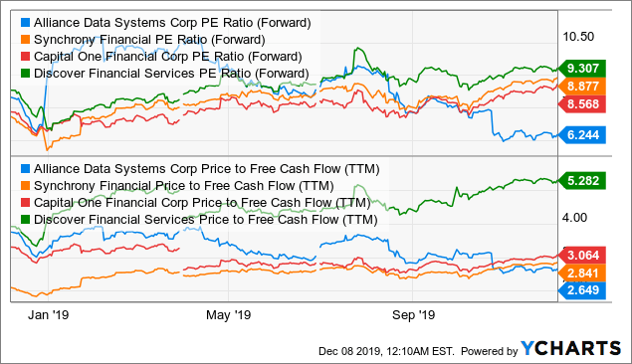
Task: Select the red 8.568 value flag
Action: tap(582, 104)
